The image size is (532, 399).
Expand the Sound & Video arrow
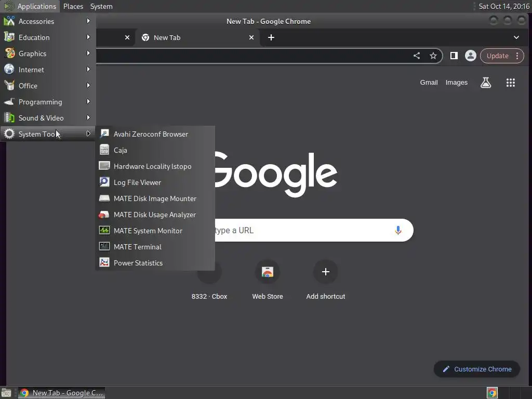(88, 118)
